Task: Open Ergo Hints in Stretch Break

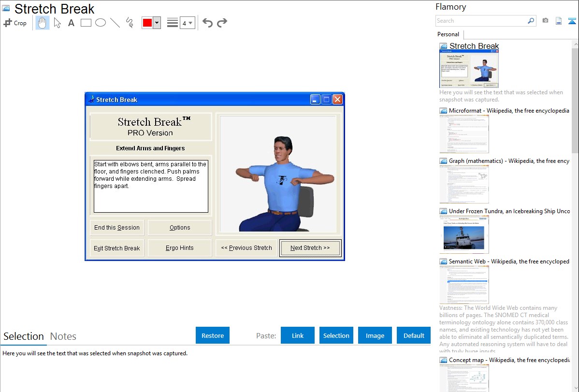Action: [x=180, y=248]
